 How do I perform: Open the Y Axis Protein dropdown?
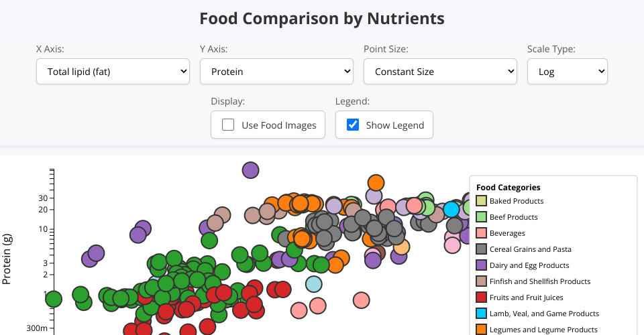click(x=276, y=72)
